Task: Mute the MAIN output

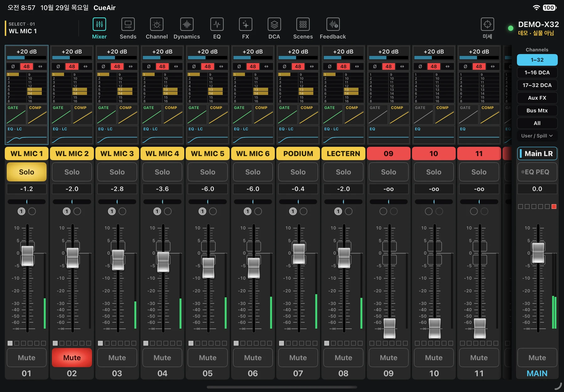Action: 537,358
